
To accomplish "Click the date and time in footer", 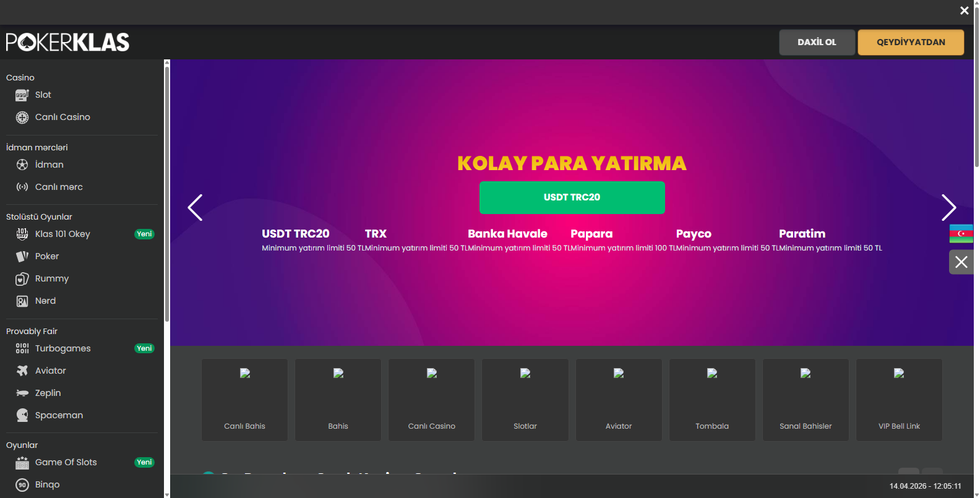I will (x=926, y=486).
